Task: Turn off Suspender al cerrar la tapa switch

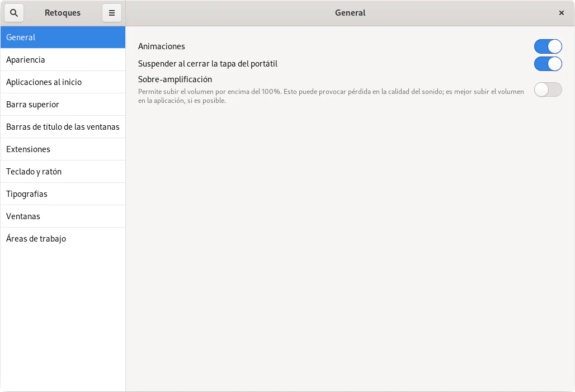Action: [548, 64]
